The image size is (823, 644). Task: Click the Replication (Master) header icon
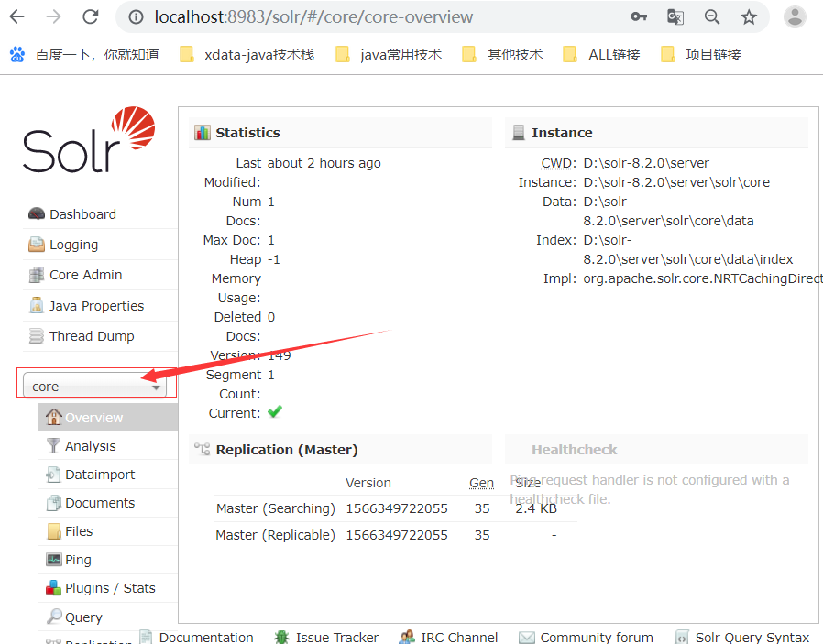202,449
